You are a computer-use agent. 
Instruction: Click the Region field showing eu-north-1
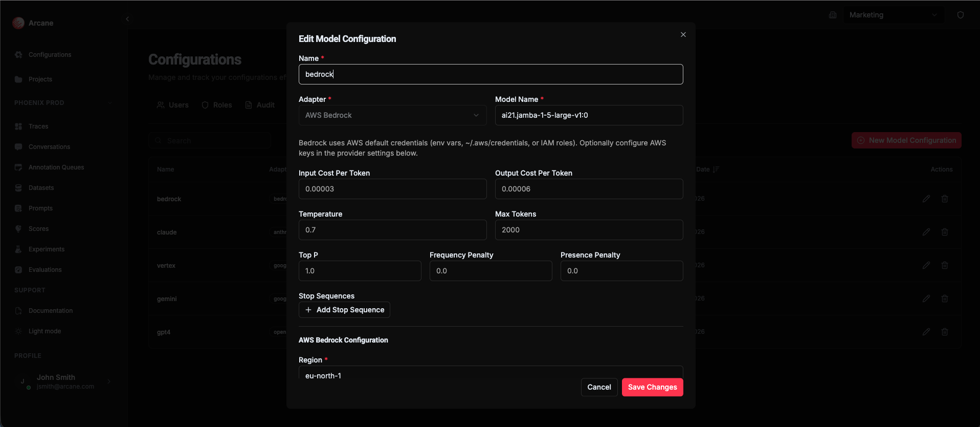(491, 373)
